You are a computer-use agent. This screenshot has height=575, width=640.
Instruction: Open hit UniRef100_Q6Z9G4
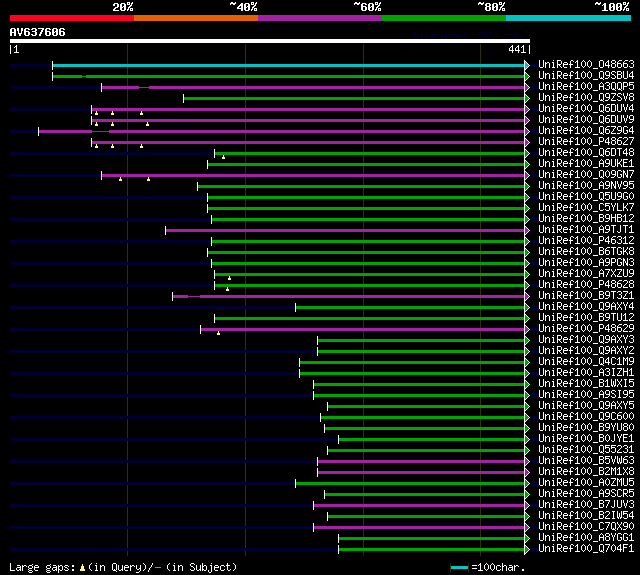pos(586,131)
